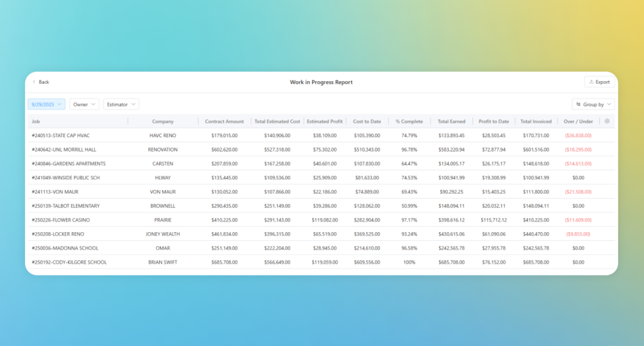Viewport: 644px width, 346px height.
Task: Click company OMAR
Action: 163,248
